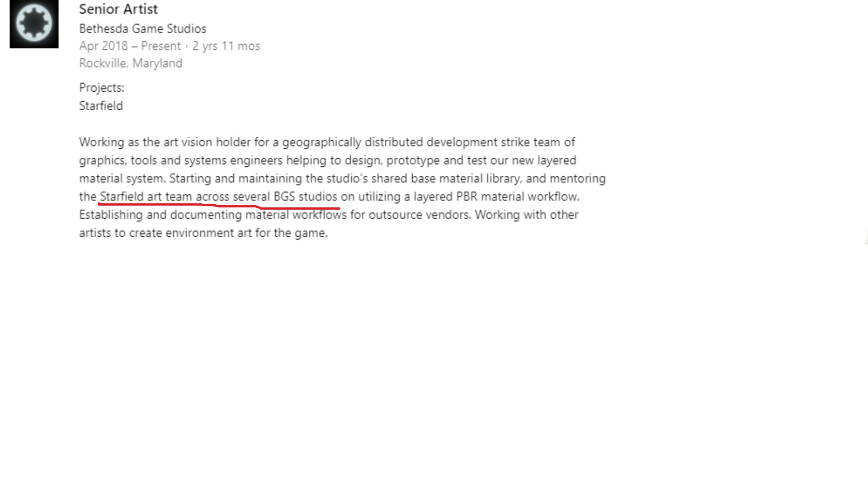The height and width of the screenshot is (488, 868).
Task: Select the Starfield project name under Projects
Action: 101,106
